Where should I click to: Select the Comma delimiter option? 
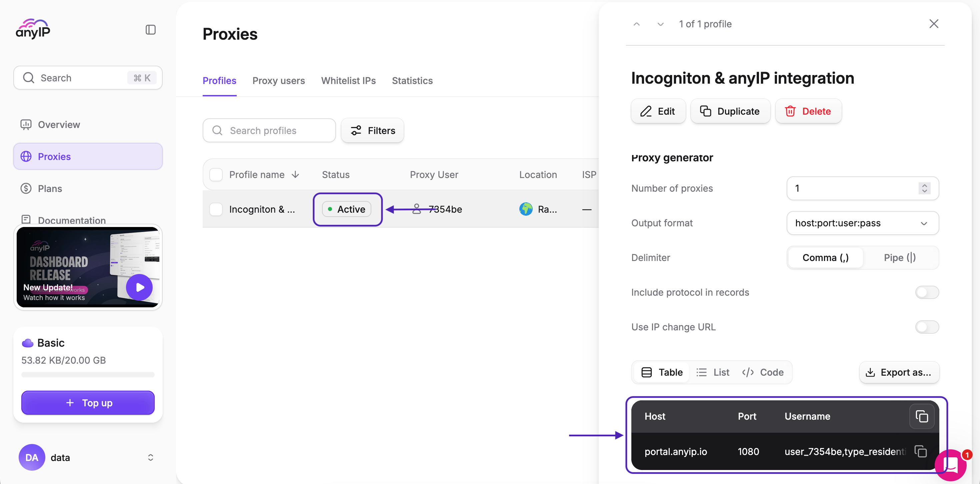point(826,258)
